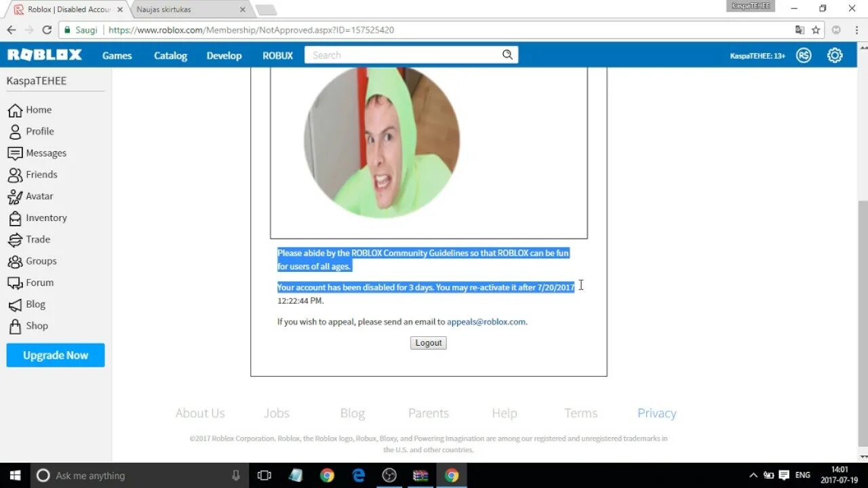Close the Naujas skirtukas tab
The image size is (868, 488).
tap(242, 9)
